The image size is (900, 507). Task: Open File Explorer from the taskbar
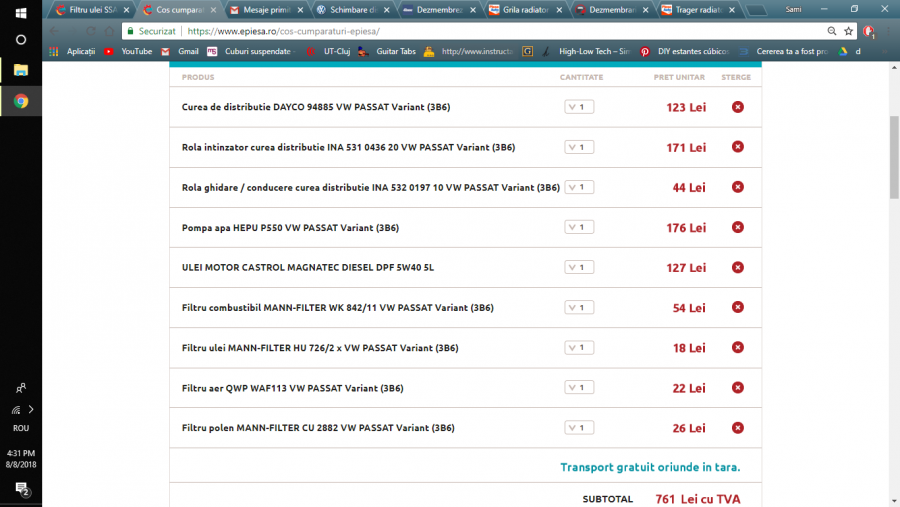click(x=21, y=70)
